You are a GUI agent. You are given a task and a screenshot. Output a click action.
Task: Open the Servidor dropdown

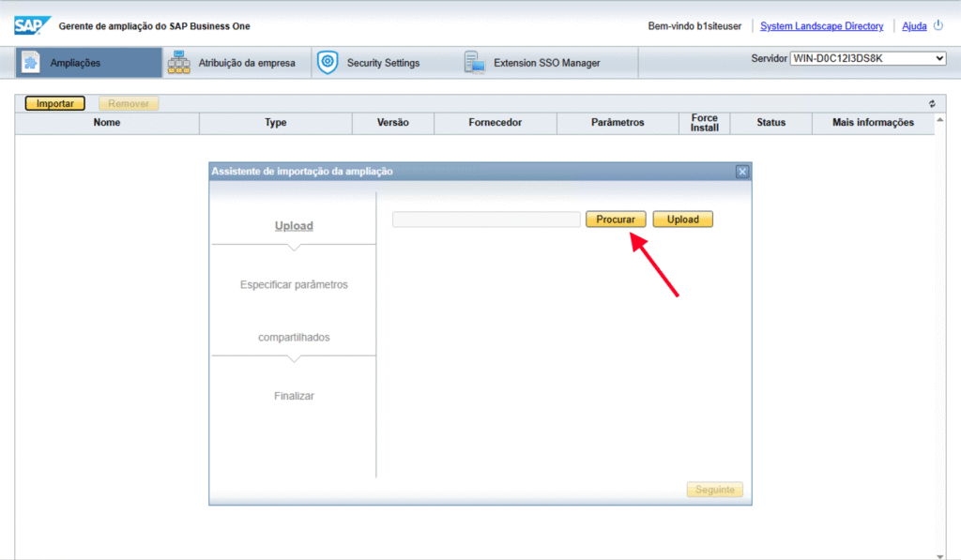click(868, 59)
